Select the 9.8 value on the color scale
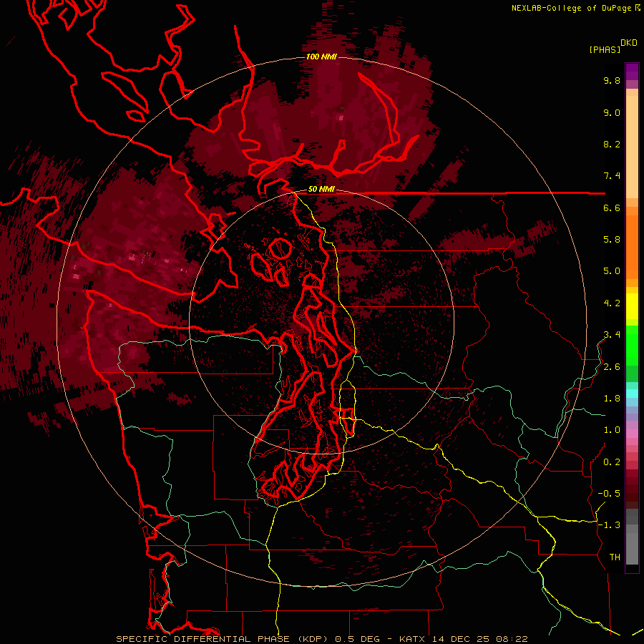This screenshot has height=644, width=644. (x=612, y=80)
